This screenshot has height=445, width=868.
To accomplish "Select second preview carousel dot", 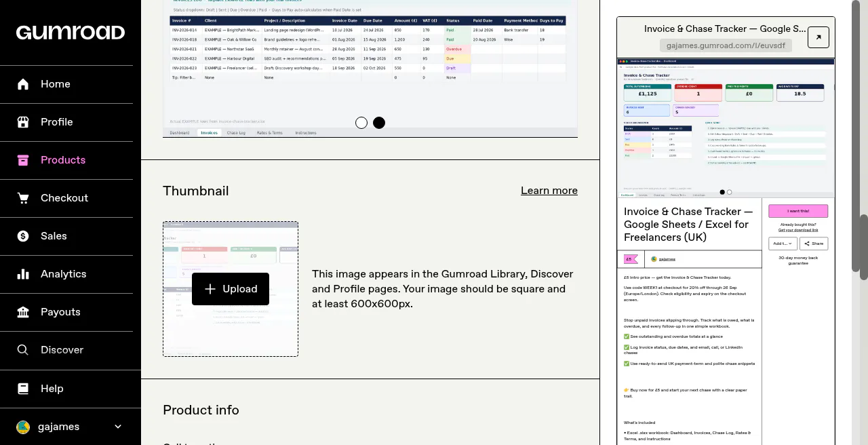I will click(730, 192).
